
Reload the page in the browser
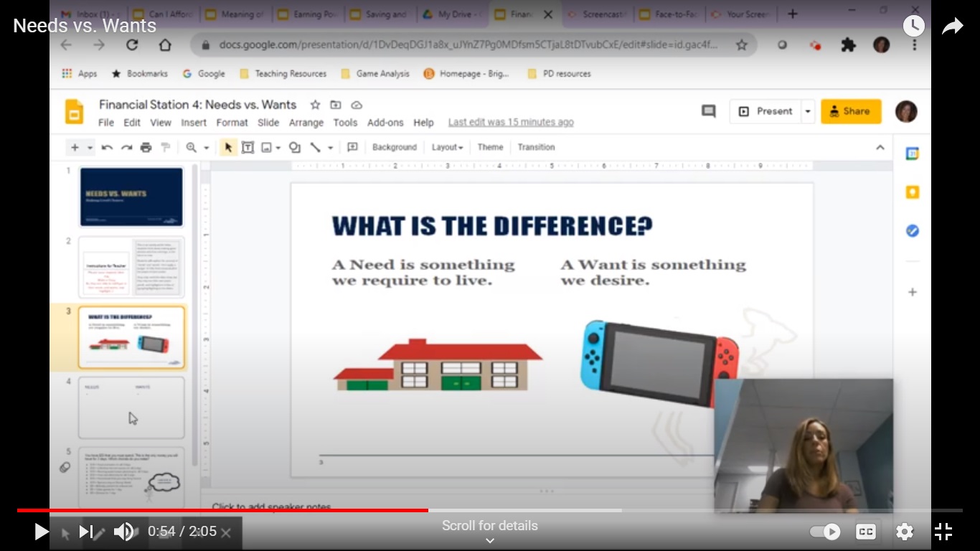132,44
